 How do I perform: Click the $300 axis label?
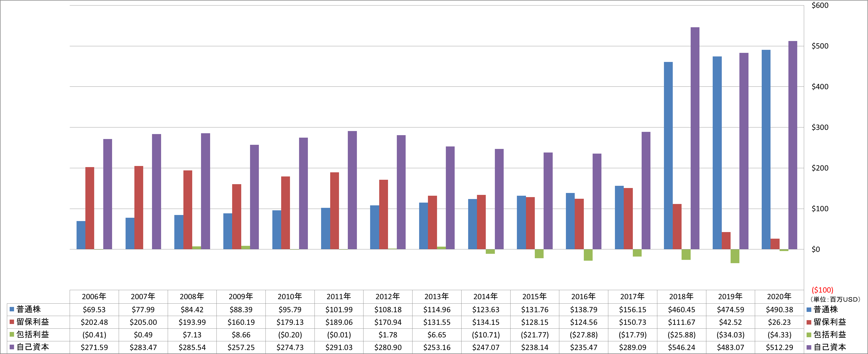820,127
